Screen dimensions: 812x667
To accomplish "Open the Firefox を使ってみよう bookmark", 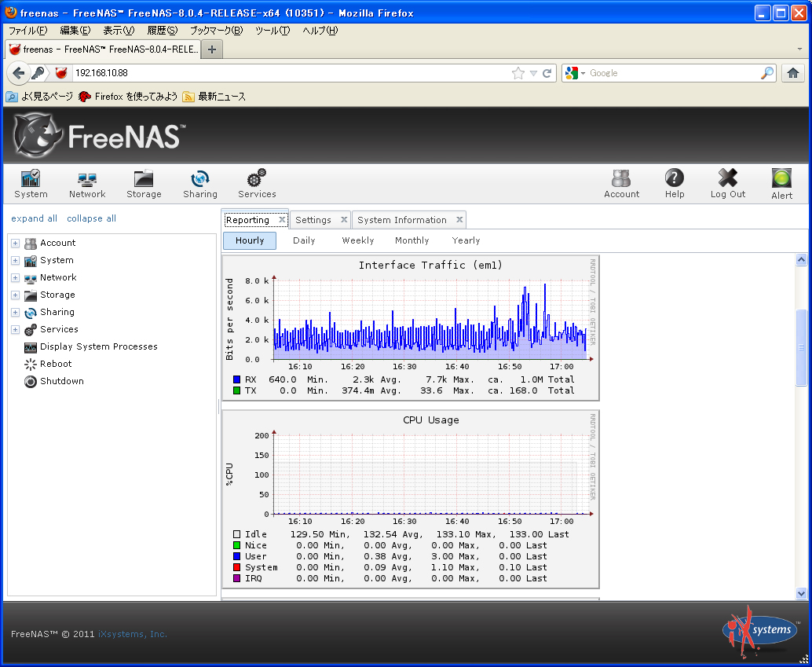I will (x=128, y=97).
